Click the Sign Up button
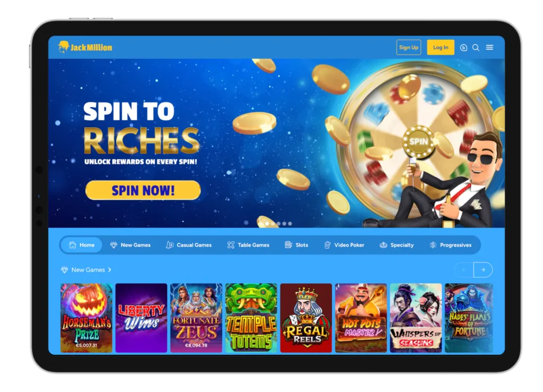This screenshot has width=543, height=392. click(x=409, y=47)
